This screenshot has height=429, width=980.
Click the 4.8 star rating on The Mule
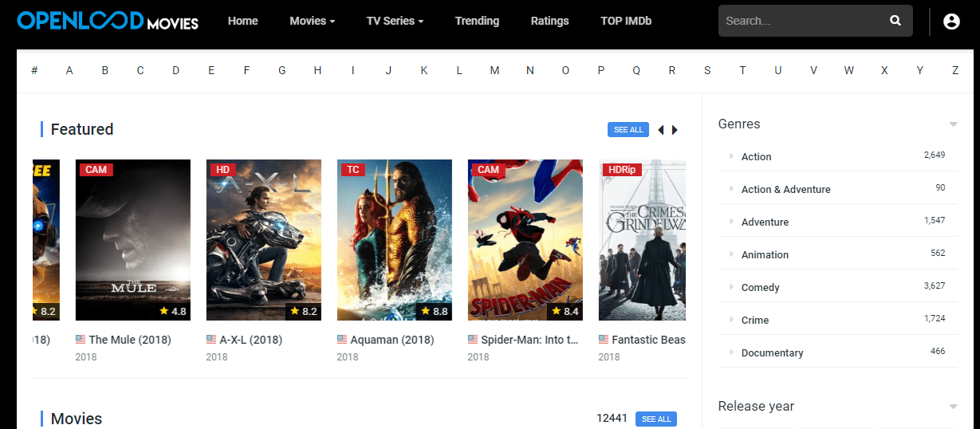point(173,311)
